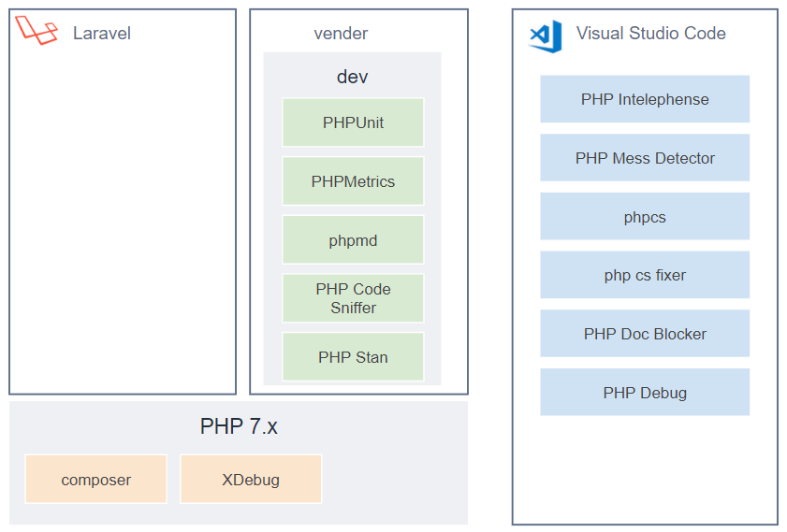The height and width of the screenshot is (532, 787).
Task: Select the XDebug box
Action: point(251,480)
